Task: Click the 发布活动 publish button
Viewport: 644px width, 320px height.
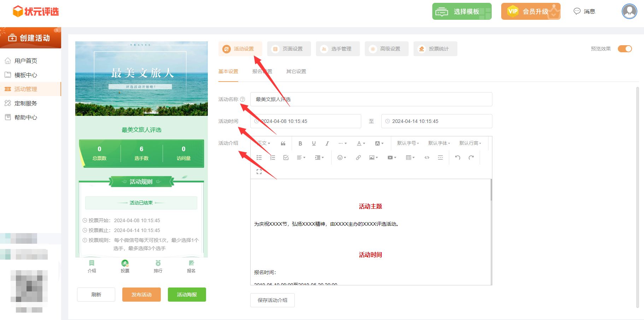Action: pos(141,295)
